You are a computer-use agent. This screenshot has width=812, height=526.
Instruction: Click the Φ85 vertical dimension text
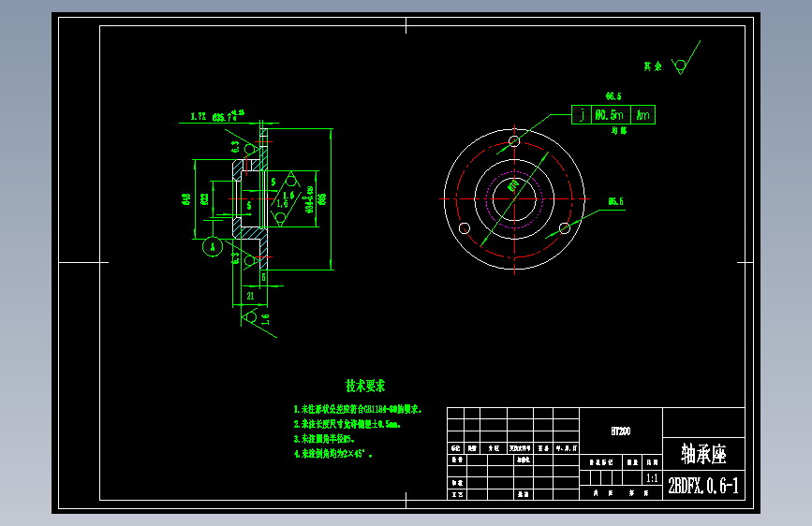click(322, 198)
